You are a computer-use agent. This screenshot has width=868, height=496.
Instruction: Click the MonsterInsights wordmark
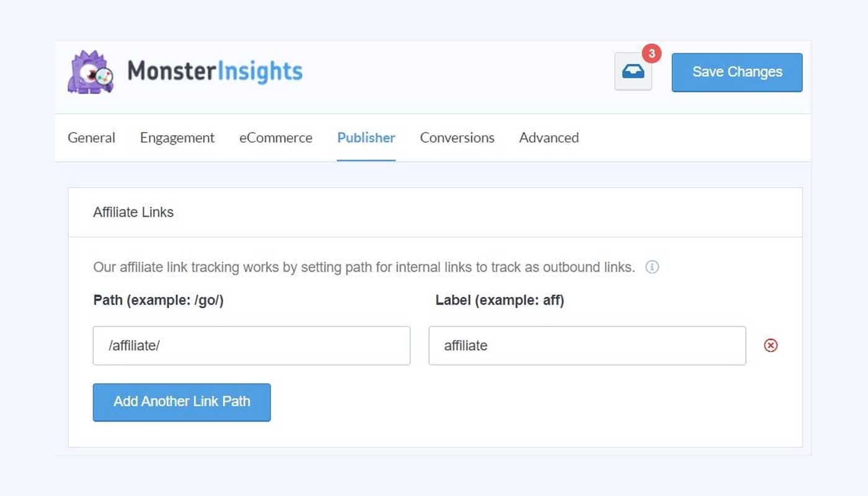click(x=214, y=71)
